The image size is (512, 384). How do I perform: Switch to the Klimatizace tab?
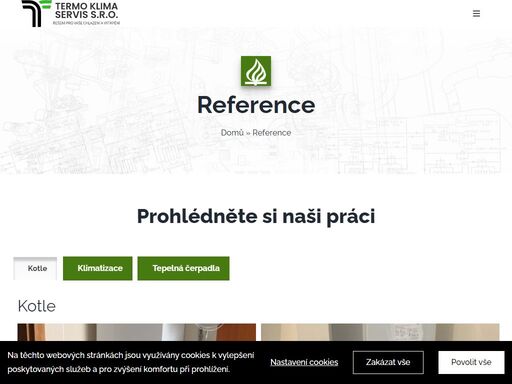pyautogui.click(x=98, y=268)
